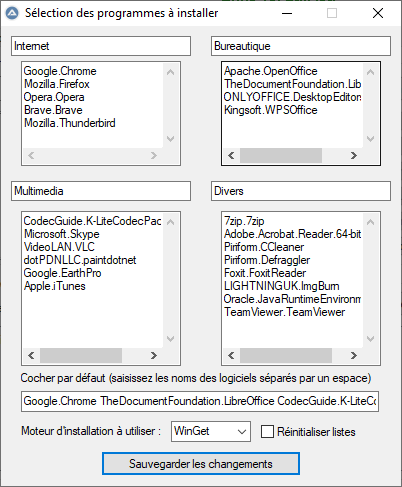Viewport: 402px width, 487px height.
Task: Click the Internet category name field
Action: point(101,46)
